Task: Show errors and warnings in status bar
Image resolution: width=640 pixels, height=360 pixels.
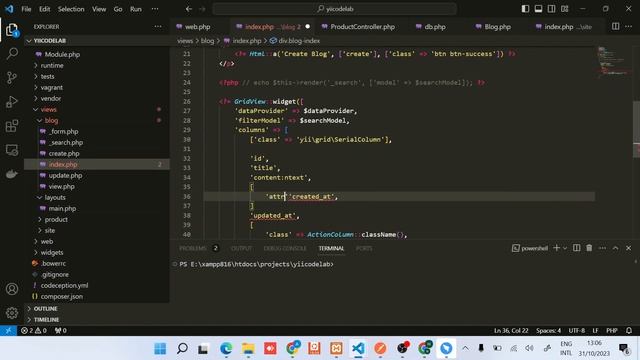Action: pyautogui.click(x=34, y=331)
